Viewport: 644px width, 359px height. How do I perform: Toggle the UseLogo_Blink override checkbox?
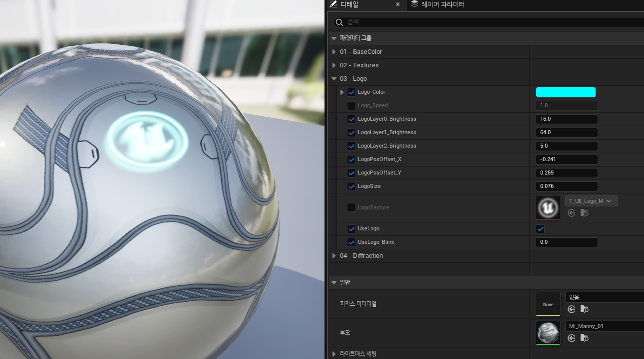(351, 242)
